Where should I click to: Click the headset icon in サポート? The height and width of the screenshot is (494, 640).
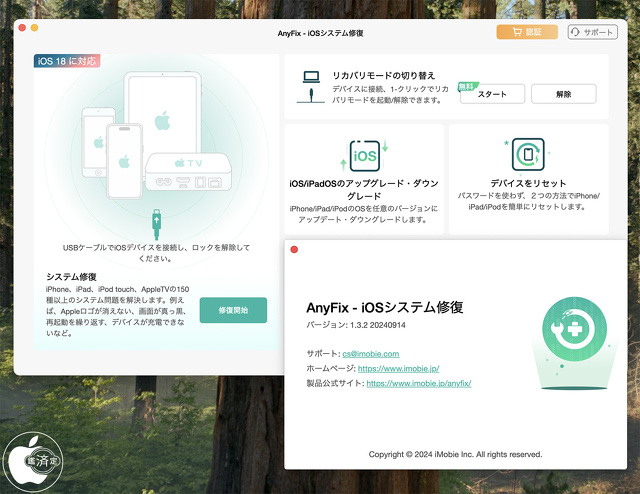pos(575,32)
